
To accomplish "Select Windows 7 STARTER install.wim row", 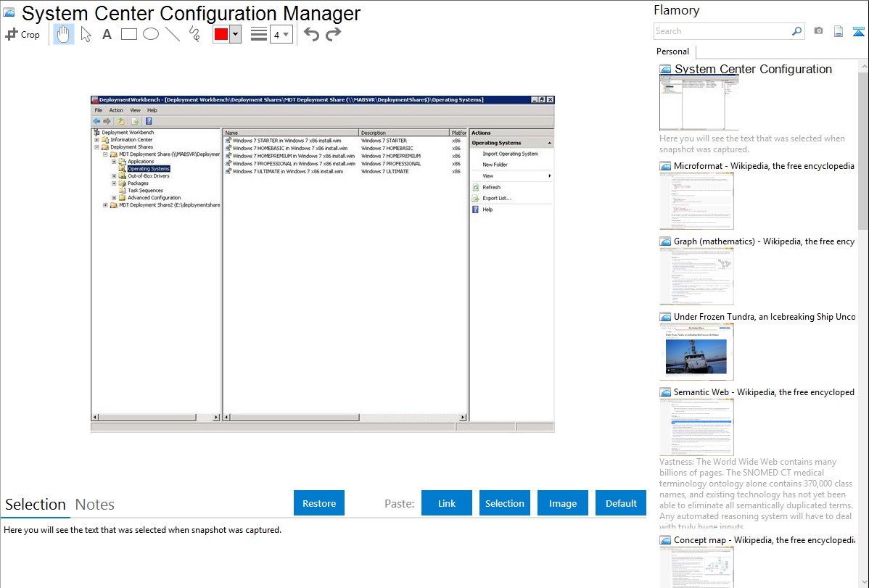I will click(345, 140).
